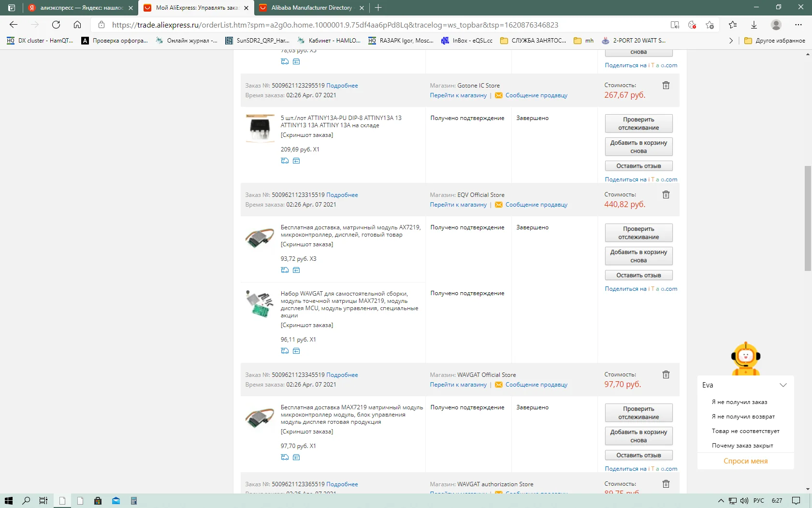
Task: Click first small icon under ATTINY13A price
Action: point(285,161)
